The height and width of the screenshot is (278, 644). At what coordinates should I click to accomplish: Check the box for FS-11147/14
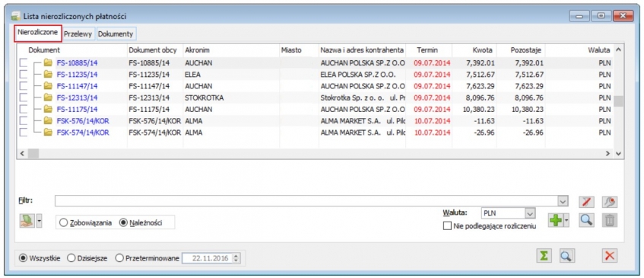pos(24,86)
